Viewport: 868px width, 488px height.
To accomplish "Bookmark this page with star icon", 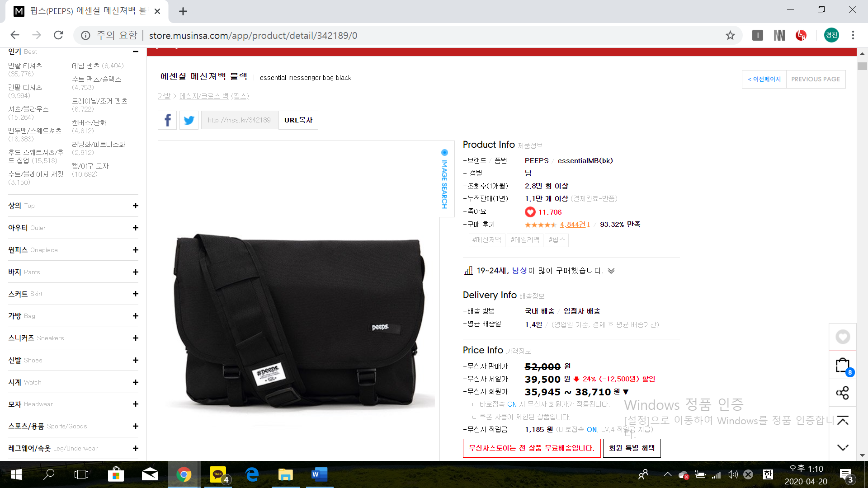I will pos(730,35).
